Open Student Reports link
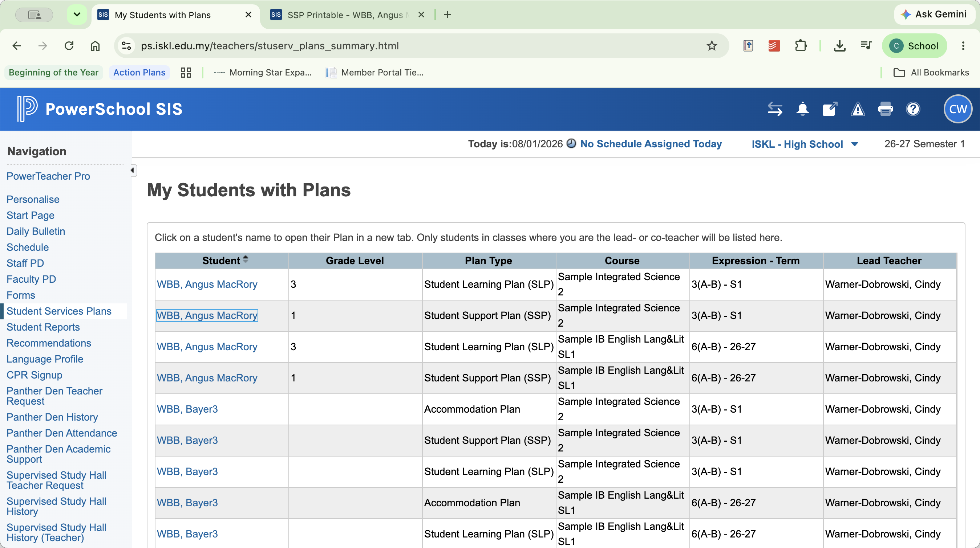980x548 pixels. tap(43, 327)
